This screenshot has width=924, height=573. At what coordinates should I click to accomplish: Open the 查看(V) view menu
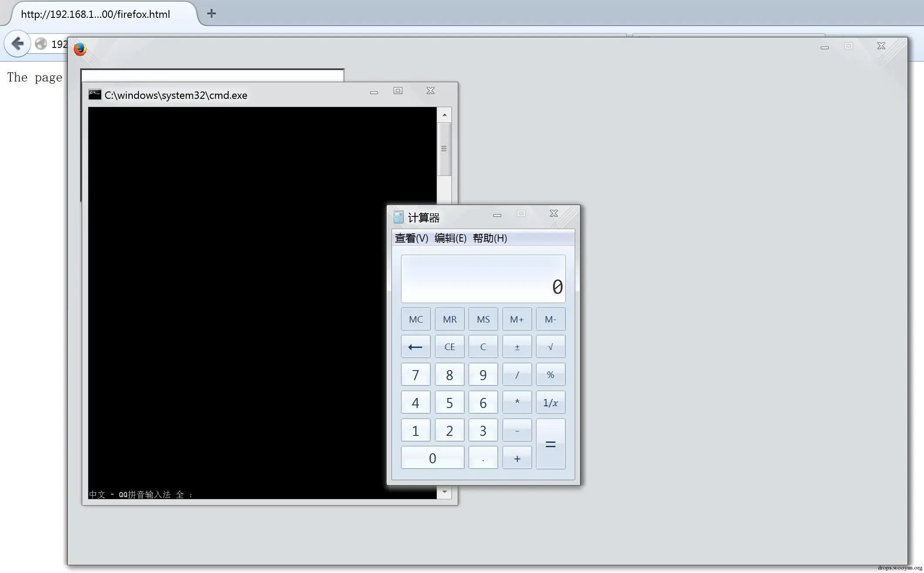point(411,238)
